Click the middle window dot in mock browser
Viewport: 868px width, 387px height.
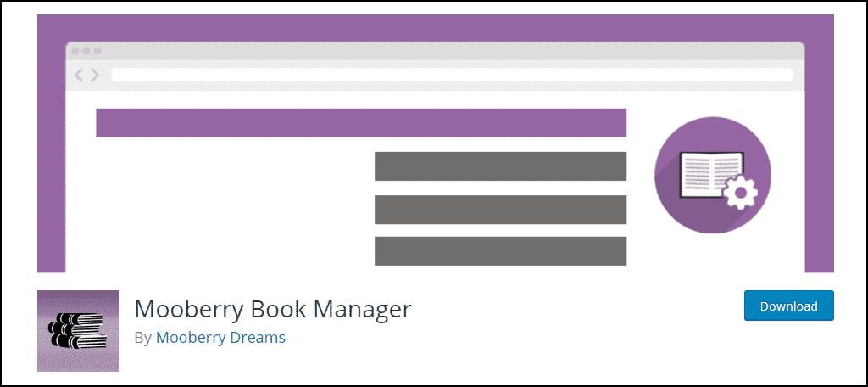[86, 50]
